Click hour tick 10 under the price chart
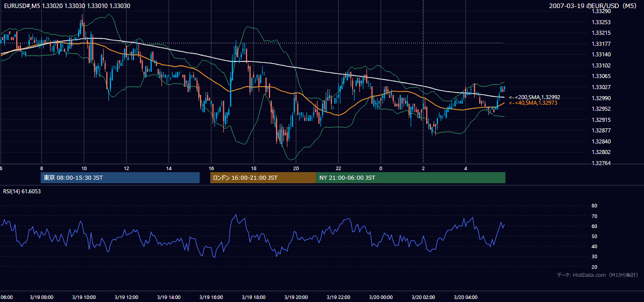The image size is (644, 302). (84, 169)
